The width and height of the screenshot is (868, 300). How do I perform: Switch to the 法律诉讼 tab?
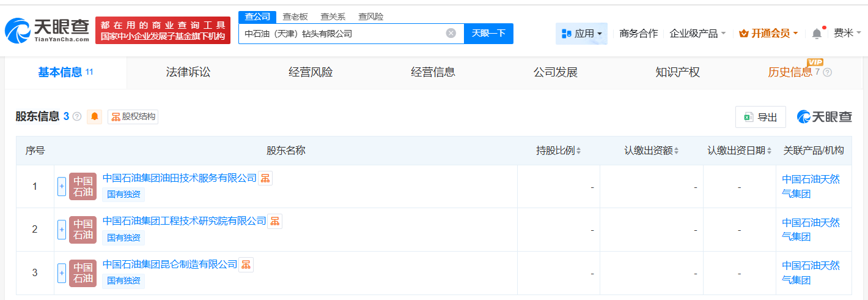click(188, 72)
